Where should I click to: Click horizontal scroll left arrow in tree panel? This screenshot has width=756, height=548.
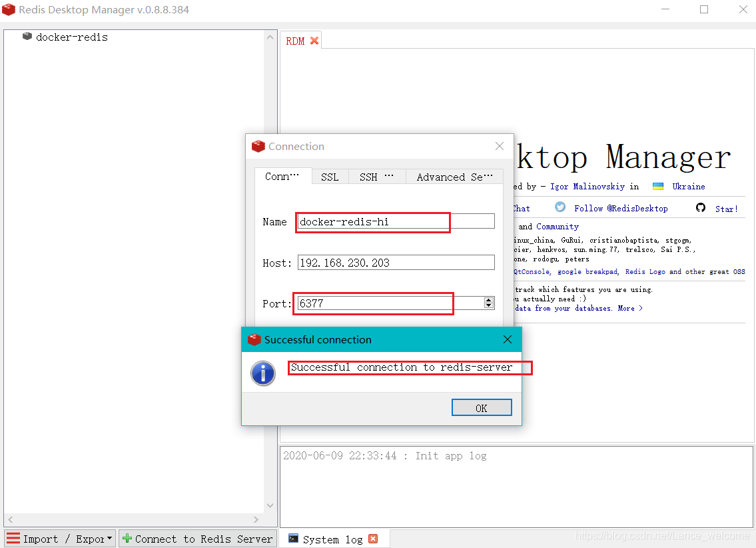point(10,519)
